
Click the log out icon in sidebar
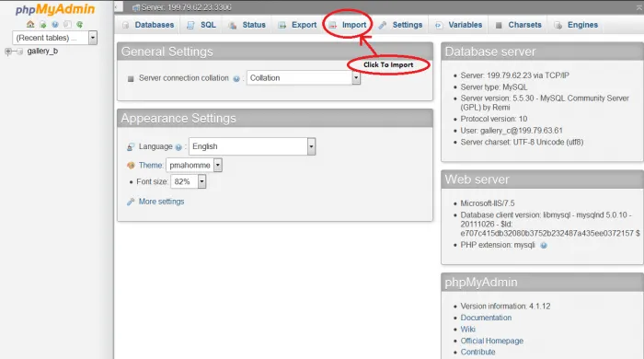42,25
